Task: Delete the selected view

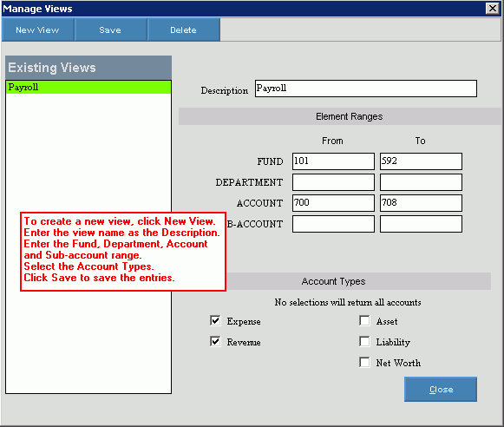Action: [184, 30]
